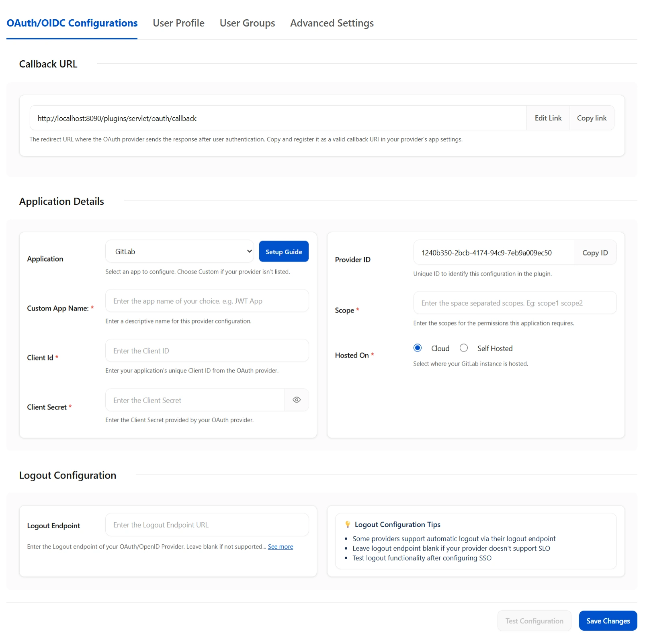This screenshot has width=645, height=644.
Task: Copy the callback URL link
Action: click(591, 117)
